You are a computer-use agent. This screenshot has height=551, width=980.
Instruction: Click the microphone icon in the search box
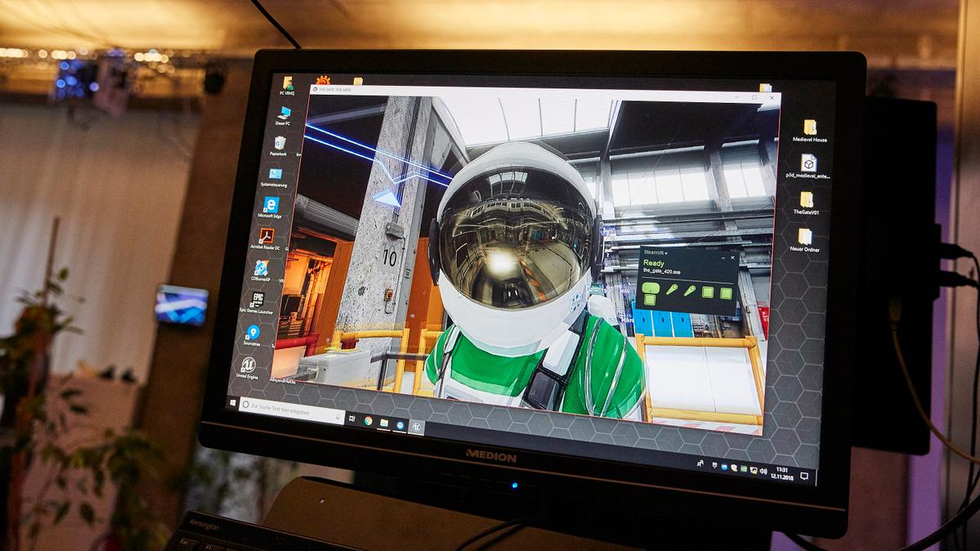[338, 416]
